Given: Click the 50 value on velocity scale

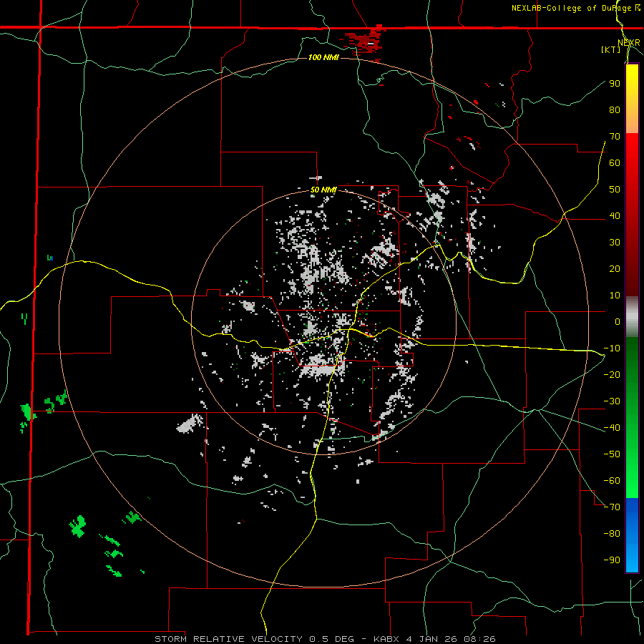Looking at the screenshot, I should [x=615, y=190].
